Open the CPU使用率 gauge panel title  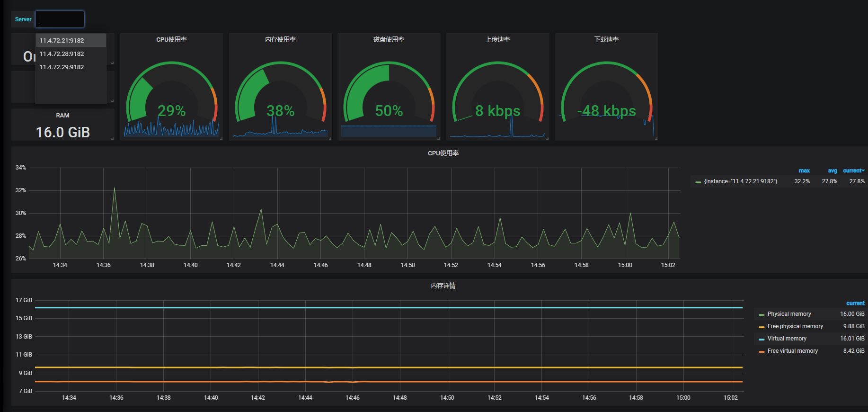click(x=172, y=39)
